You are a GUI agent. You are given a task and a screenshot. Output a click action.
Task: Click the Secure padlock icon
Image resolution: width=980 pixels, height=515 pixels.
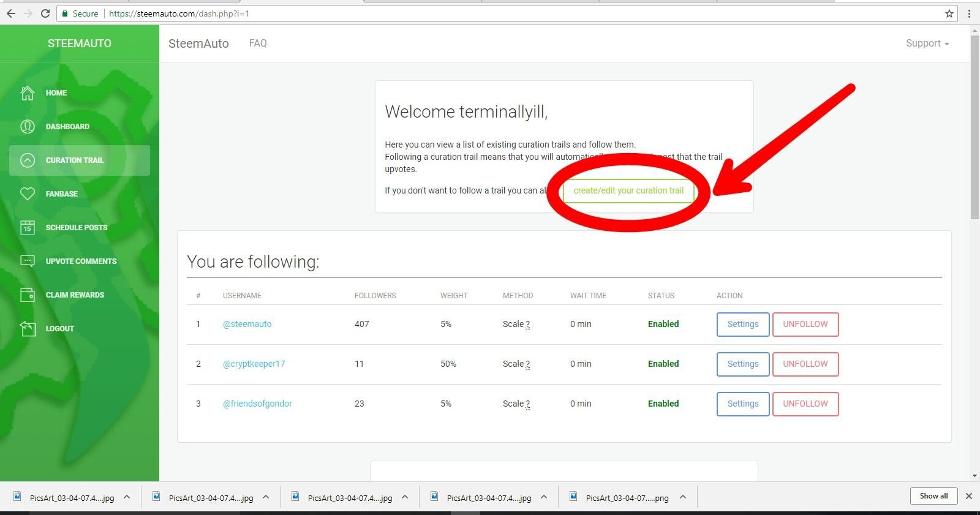click(x=65, y=13)
